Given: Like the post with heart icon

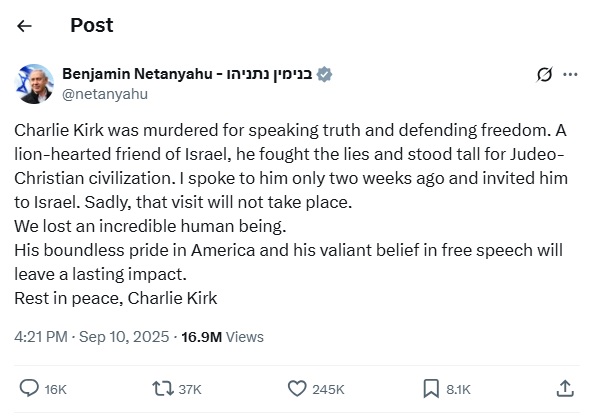Looking at the screenshot, I should click(297, 389).
